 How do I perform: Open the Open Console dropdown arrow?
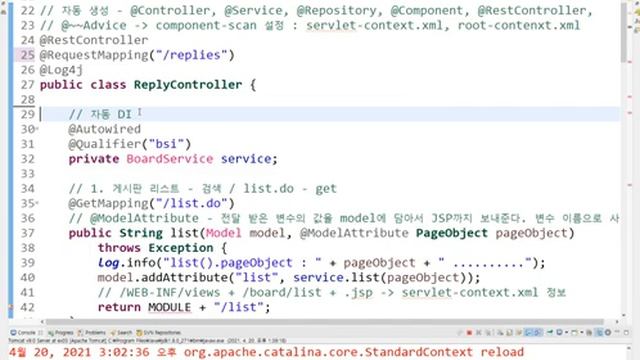[582, 333]
